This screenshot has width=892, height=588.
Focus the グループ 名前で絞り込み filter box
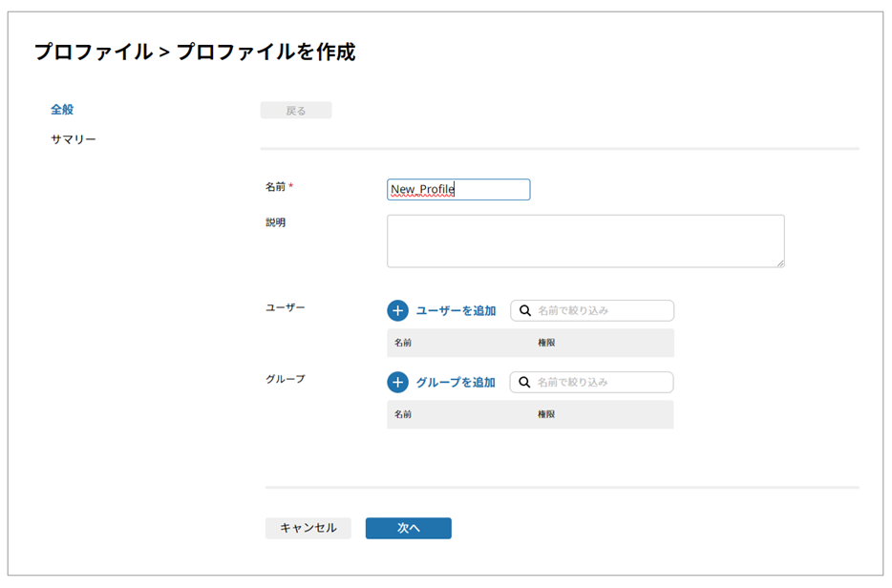602,383
